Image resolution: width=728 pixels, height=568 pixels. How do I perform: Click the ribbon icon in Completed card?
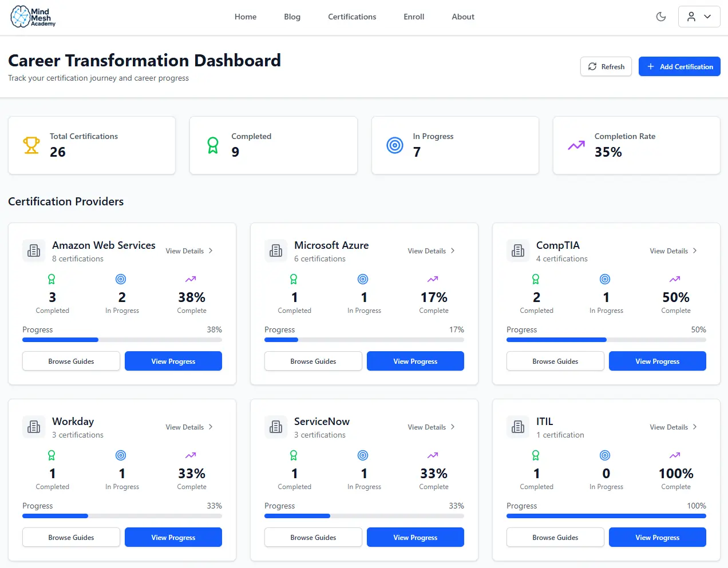tap(213, 145)
